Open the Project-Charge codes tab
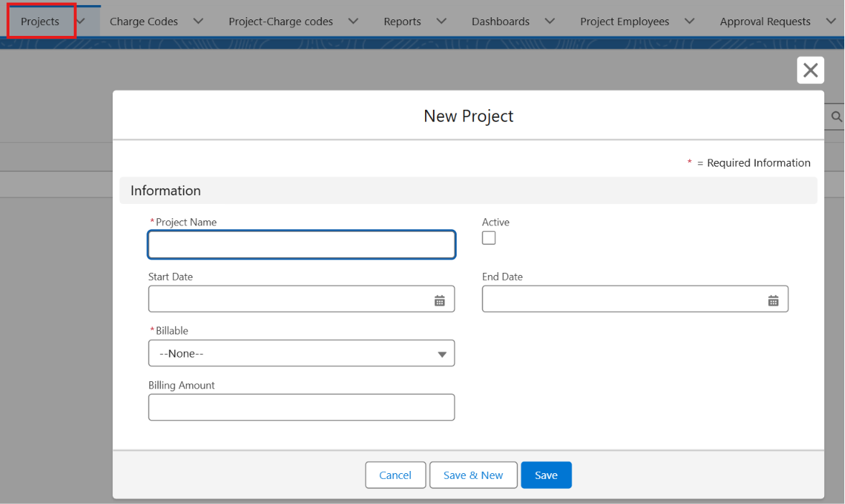 coord(281,22)
